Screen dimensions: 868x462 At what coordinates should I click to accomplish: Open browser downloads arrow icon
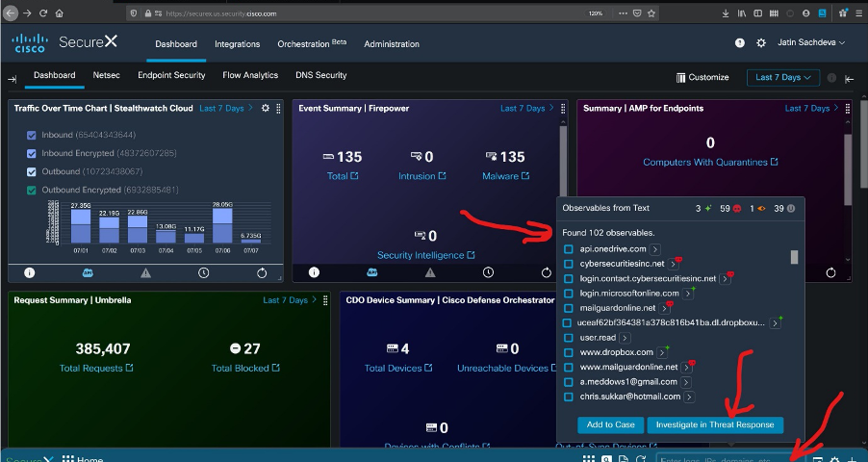point(726,13)
